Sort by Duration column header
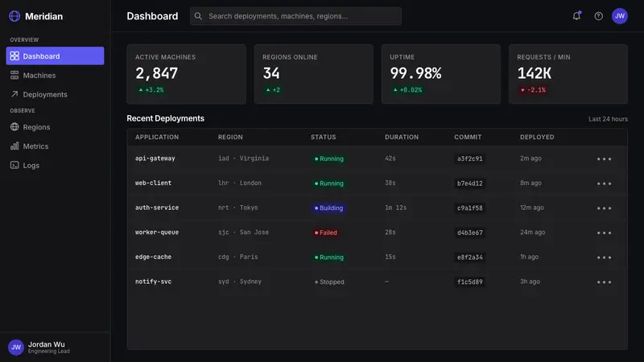The image size is (644, 362). pyautogui.click(x=402, y=137)
